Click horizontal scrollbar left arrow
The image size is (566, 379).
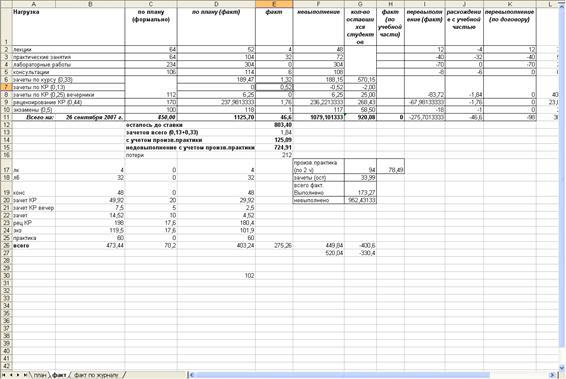[192, 375]
